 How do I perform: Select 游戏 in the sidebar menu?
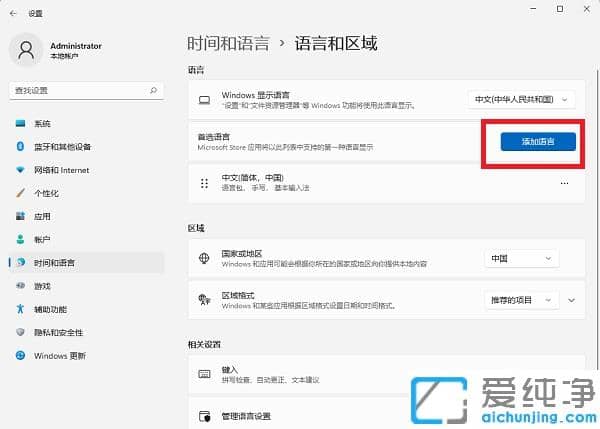(x=42, y=285)
